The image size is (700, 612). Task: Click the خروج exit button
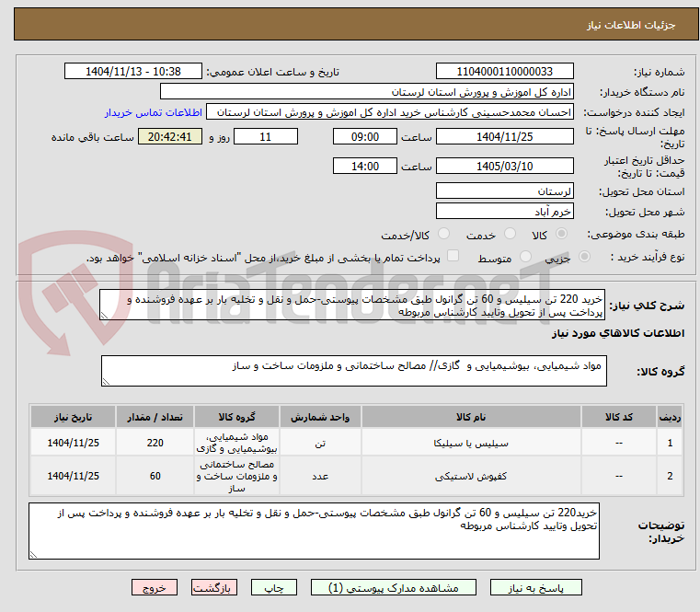pyautogui.click(x=154, y=587)
